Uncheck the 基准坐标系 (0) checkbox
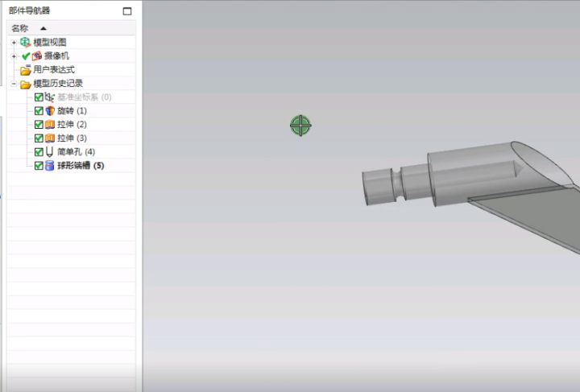This screenshot has height=392, width=580. (x=39, y=97)
